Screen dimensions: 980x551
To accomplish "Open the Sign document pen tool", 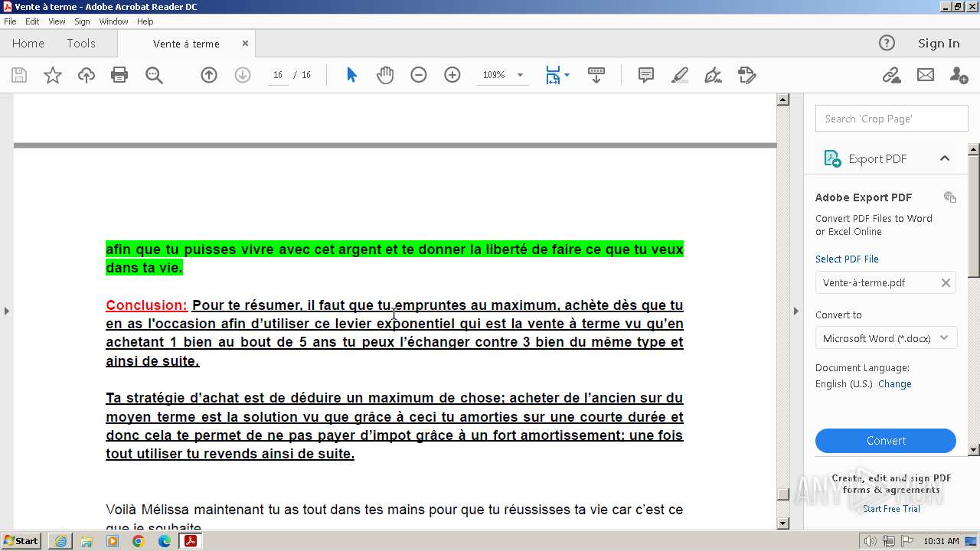I will (x=713, y=75).
